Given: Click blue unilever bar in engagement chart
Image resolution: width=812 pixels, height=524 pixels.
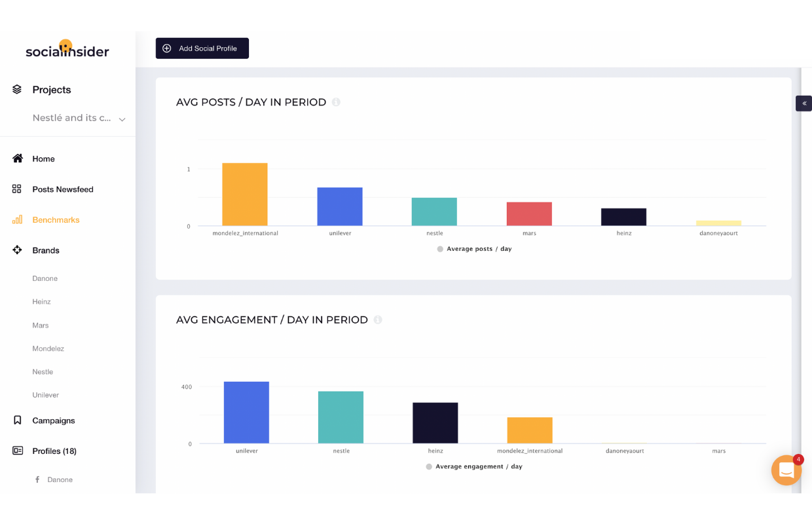Looking at the screenshot, I should click(246, 413).
